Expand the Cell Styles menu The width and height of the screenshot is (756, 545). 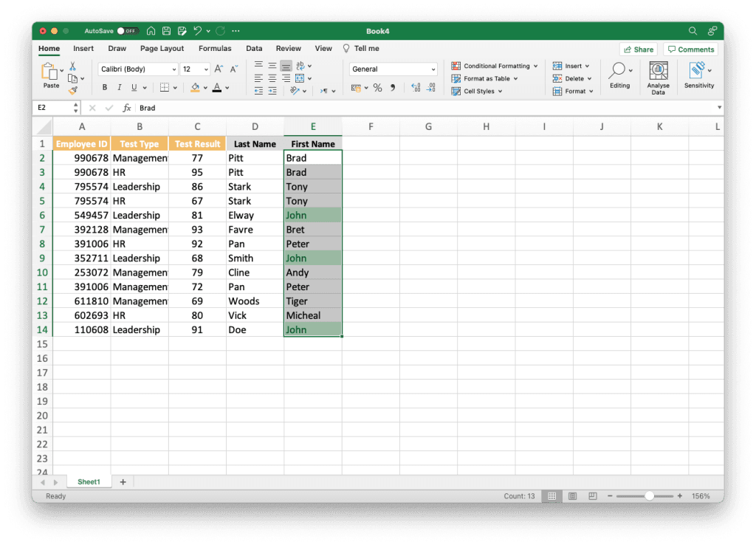(477, 91)
